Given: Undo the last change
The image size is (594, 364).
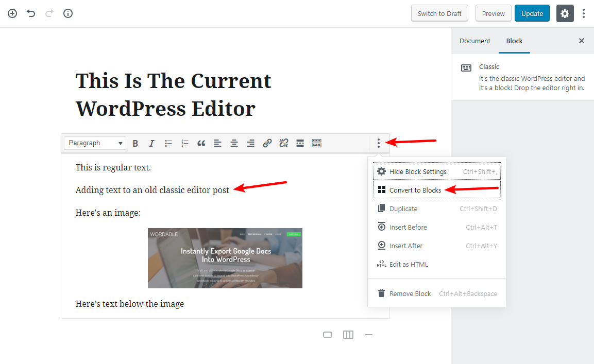Looking at the screenshot, I should pyautogui.click(x=31, y=13).
